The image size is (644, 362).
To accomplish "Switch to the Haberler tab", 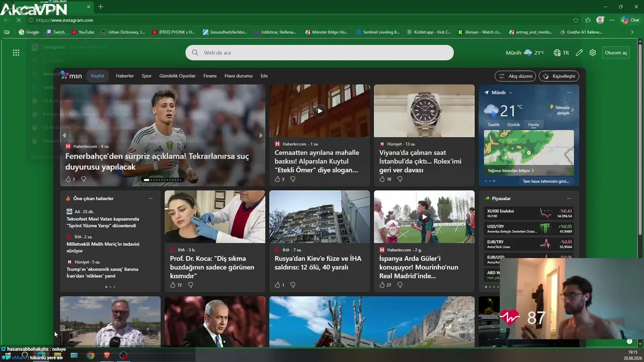I will coord(125,76).
